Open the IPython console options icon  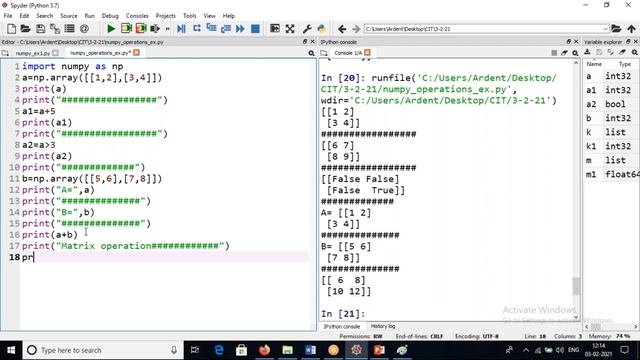point(575,53)
